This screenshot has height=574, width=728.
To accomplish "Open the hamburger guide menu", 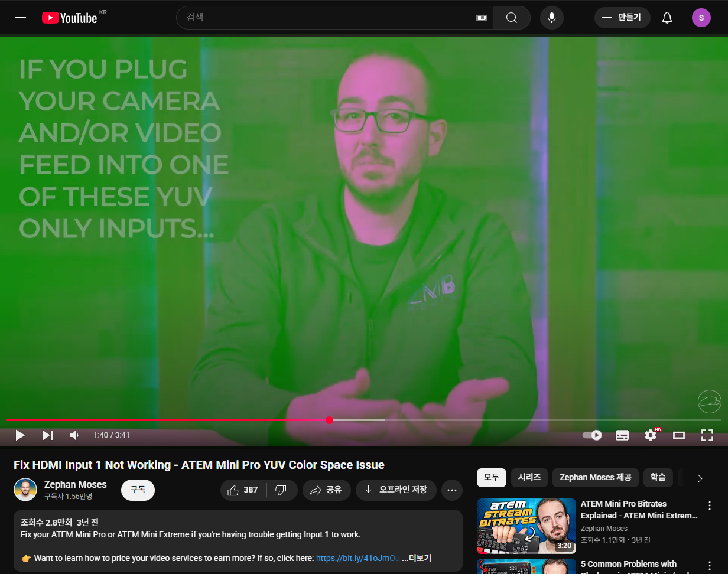I will click(21, 18).
